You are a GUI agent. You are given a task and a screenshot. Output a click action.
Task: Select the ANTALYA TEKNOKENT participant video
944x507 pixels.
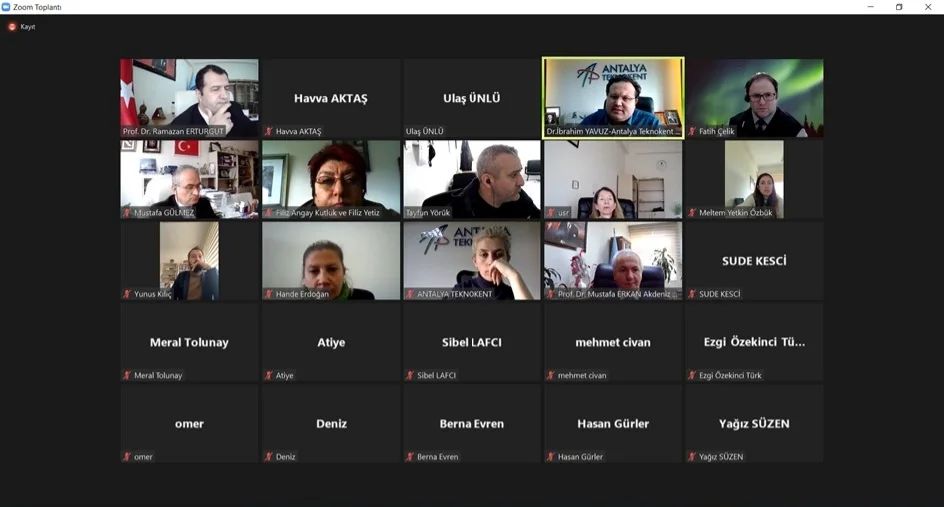coord(472,261)
